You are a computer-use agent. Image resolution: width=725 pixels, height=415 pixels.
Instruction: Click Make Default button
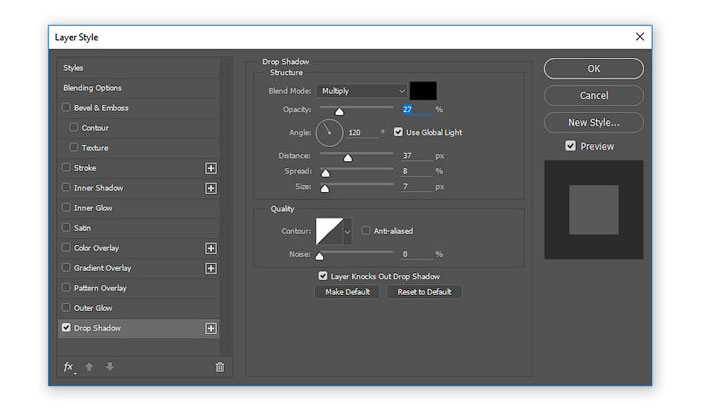347,292
